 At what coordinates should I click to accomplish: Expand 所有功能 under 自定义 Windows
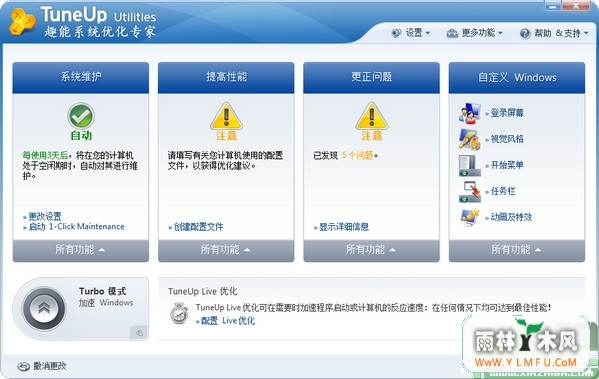[517, 250]
